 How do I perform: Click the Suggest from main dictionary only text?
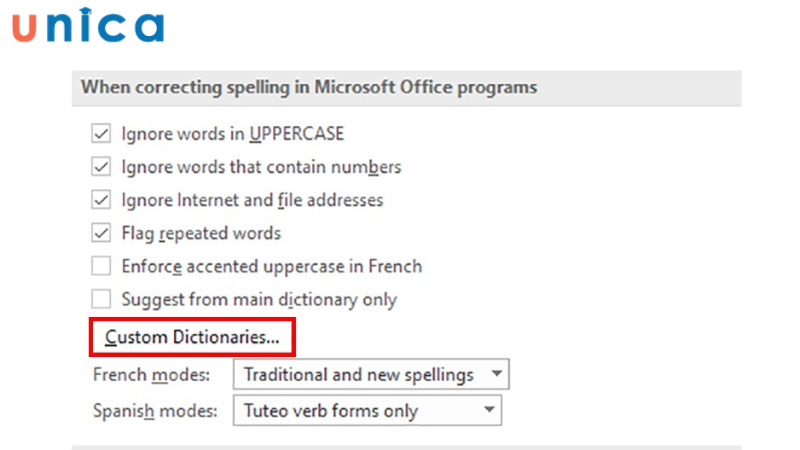pos(259,299)
